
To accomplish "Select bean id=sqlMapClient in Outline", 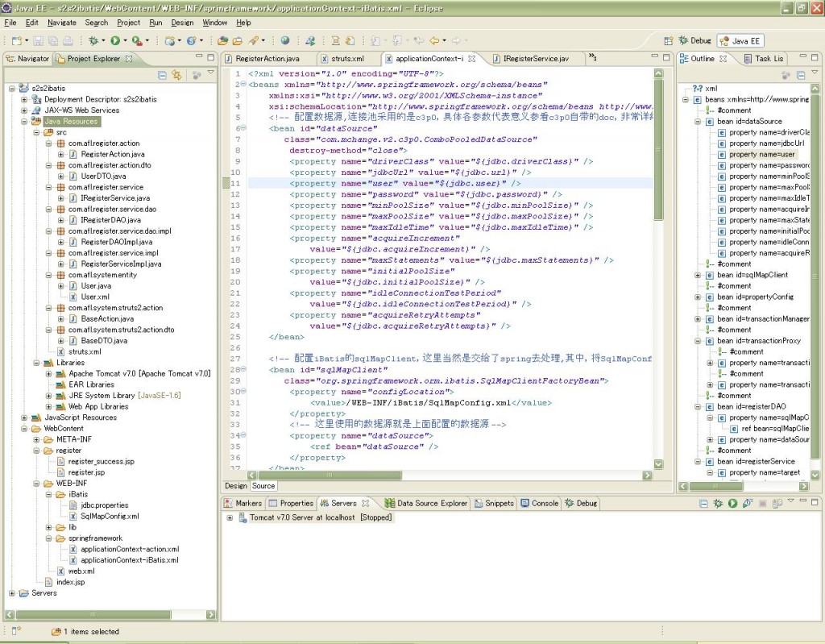I will point(752,275).
